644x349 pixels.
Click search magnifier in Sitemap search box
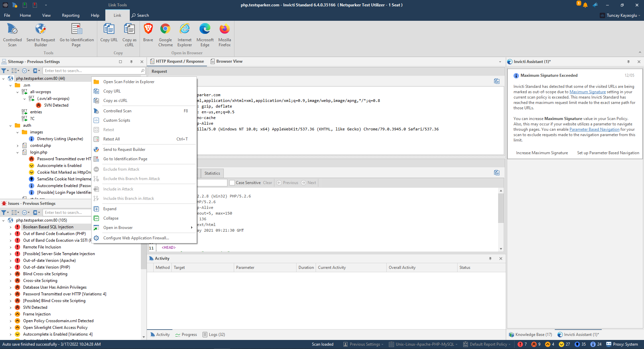pos(143,71)
